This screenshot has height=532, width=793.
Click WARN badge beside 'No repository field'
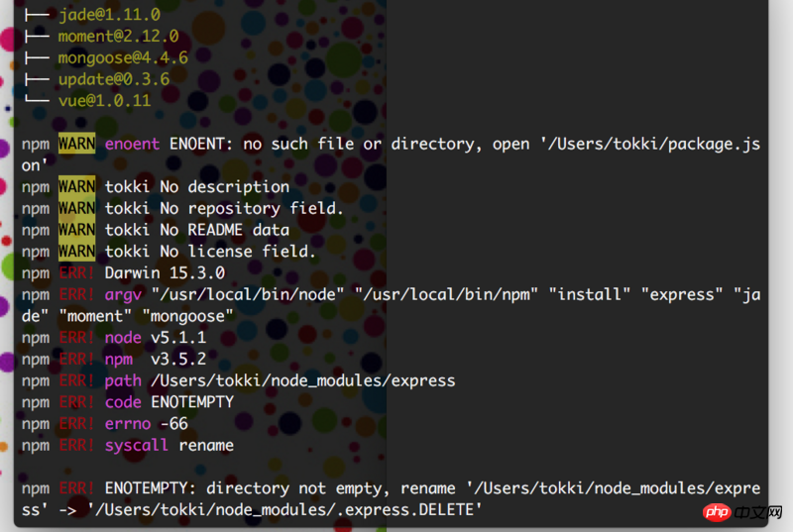[76, 208]
